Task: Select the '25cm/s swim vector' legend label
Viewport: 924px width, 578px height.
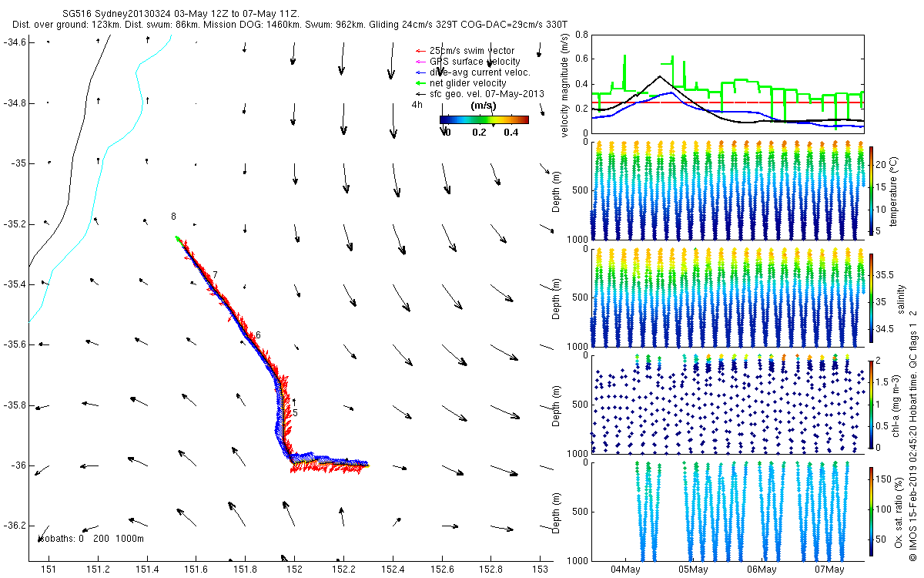Action: (x=472, y=51)
